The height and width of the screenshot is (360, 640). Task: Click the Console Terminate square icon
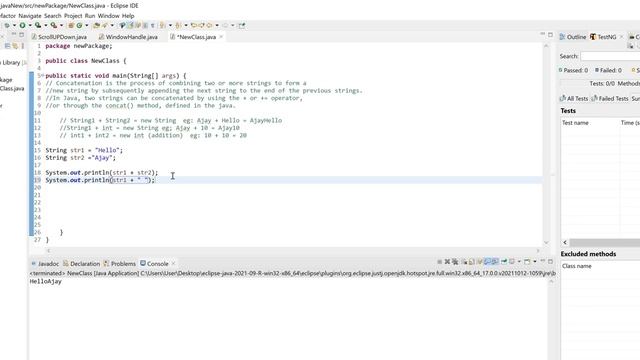click(440, 262)
